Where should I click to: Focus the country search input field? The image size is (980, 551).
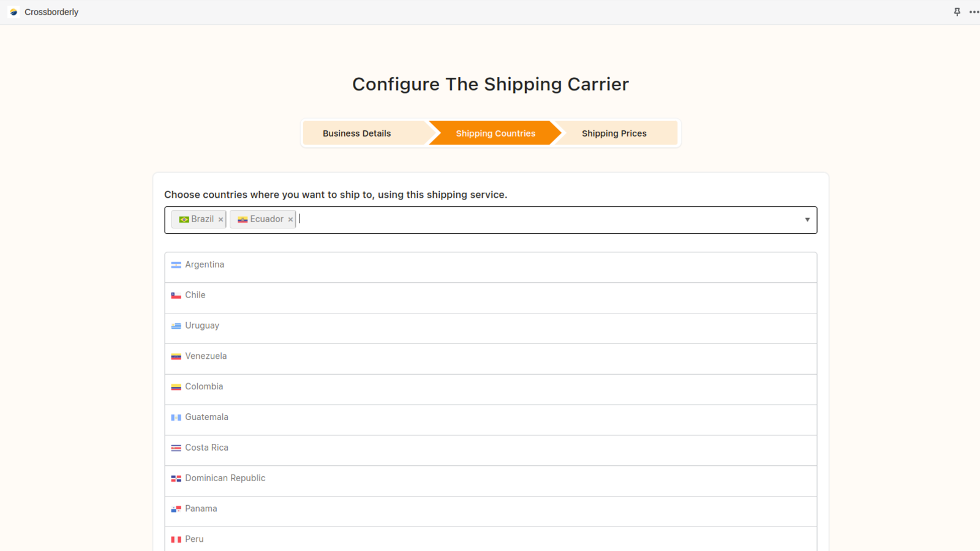(548, 219)
